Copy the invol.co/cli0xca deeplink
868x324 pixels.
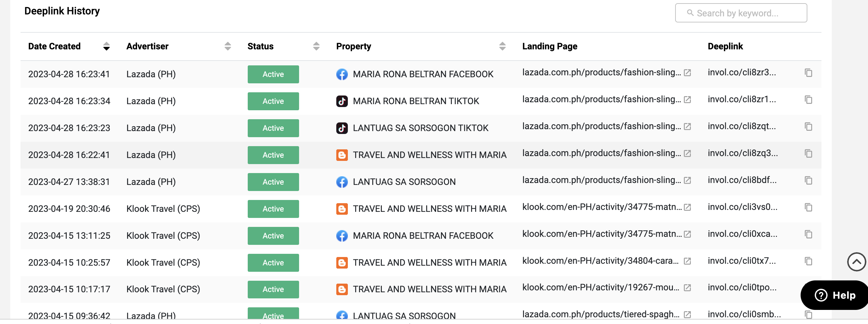pyautogui.click(x=808, y=234)
